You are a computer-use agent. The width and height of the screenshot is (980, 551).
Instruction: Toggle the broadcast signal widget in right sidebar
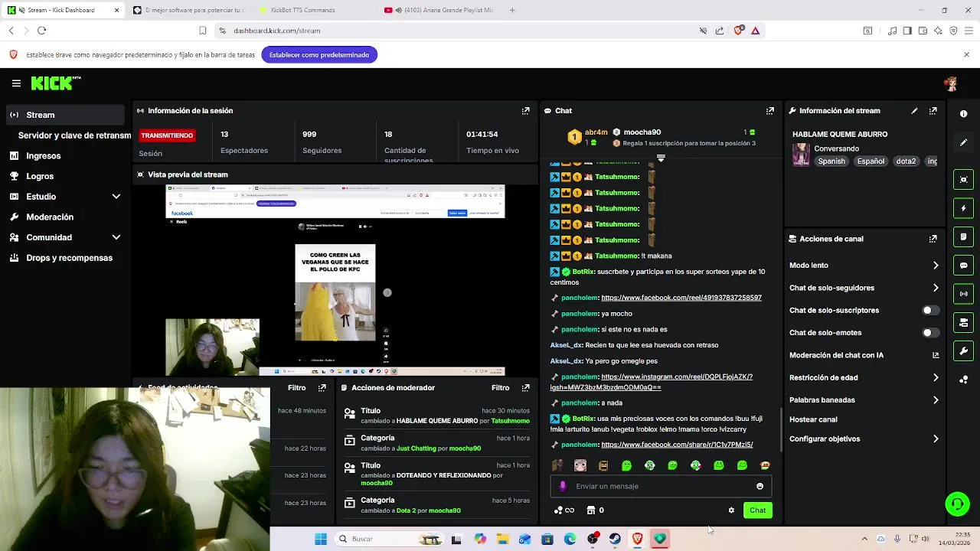tap(963, 294)
